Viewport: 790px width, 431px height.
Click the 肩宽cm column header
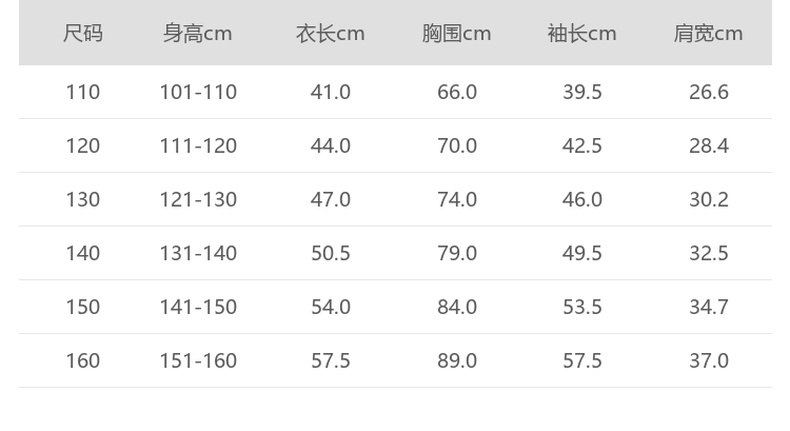pyautogui.click(x=708, y=34)
